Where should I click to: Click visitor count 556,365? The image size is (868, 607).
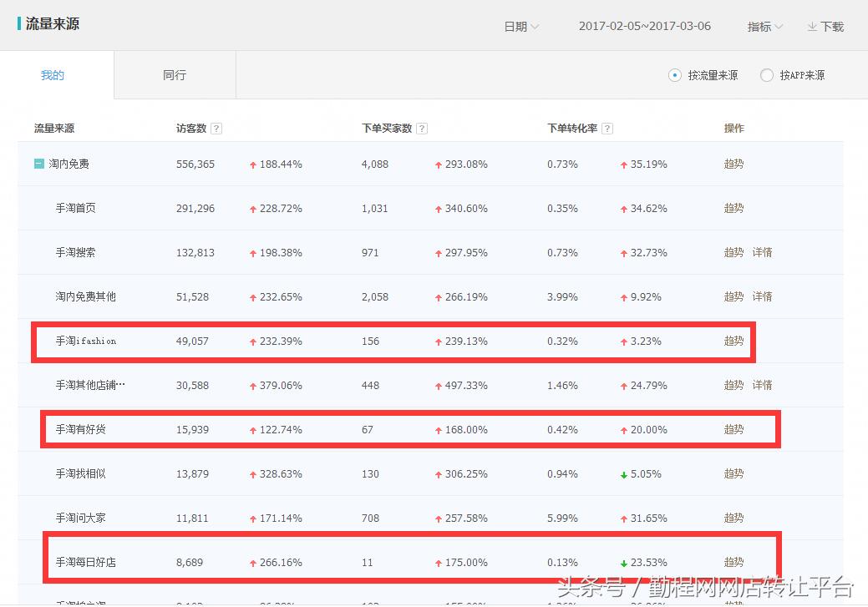[x=195, y=164]
